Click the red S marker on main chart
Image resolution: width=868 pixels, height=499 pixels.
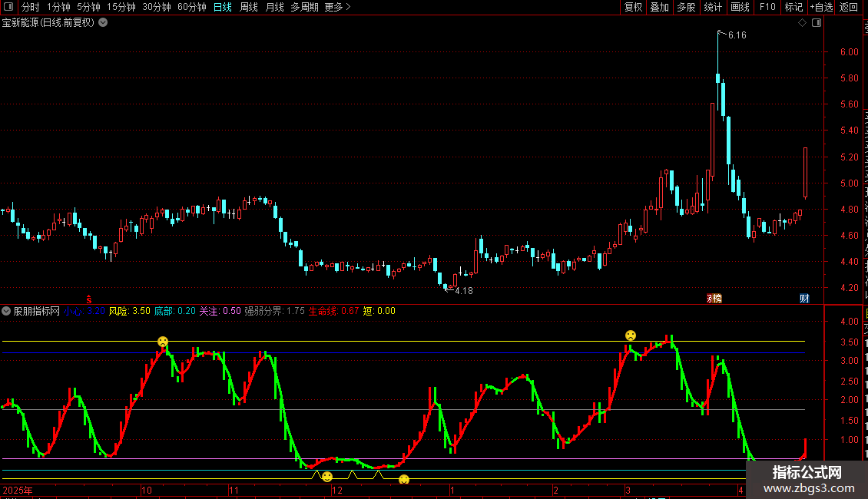coord(88,299)
